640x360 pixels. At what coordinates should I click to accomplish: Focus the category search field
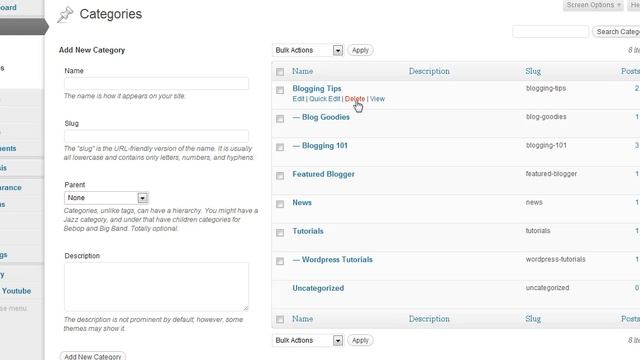(550, 31)
